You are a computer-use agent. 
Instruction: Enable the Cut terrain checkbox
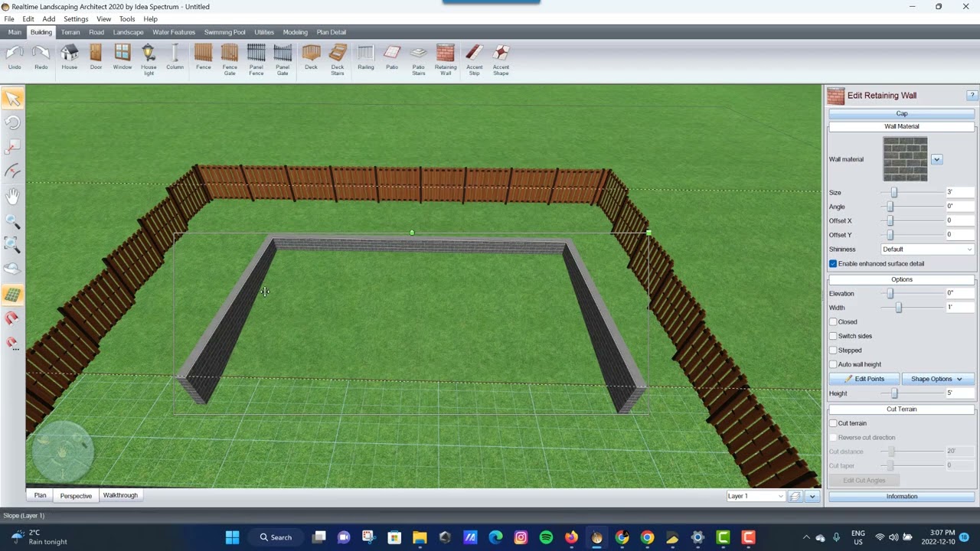pyautogui.click(x=833, y=423)
